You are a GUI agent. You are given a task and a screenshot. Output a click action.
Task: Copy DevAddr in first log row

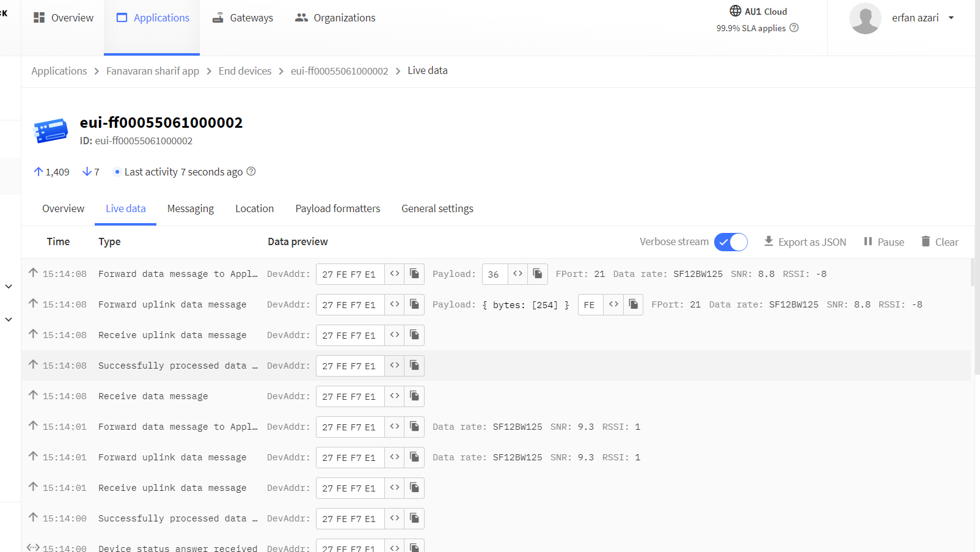pos(414,274)
